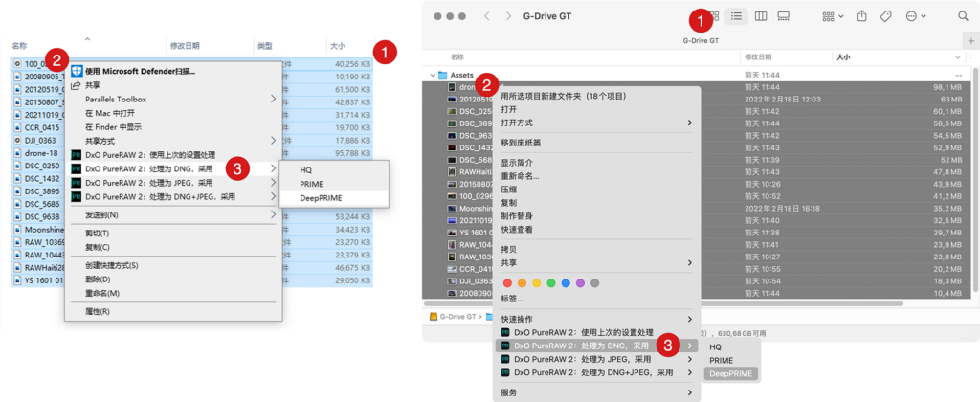The height and width of the screenshot is (402, 980).
Task: Click the 98,1 MB size in Finder
Action: 948,87
